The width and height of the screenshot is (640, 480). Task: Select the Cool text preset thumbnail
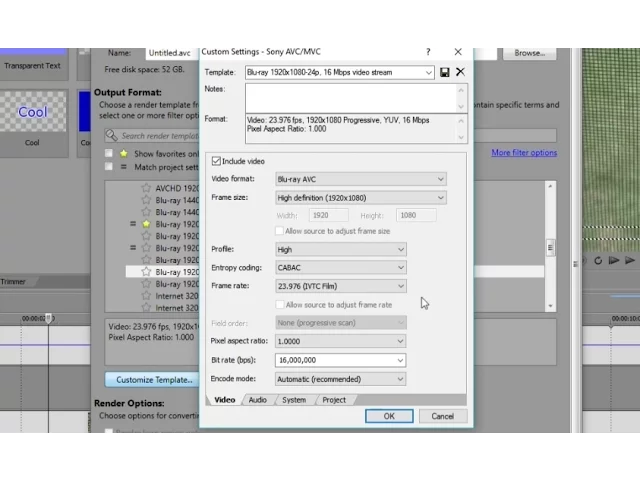click(x=33, y=111)
